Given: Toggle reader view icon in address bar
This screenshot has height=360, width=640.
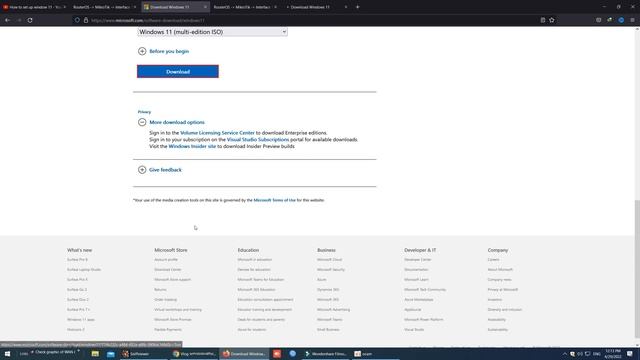Looking at the screenshot, I should tap(542, 20).
